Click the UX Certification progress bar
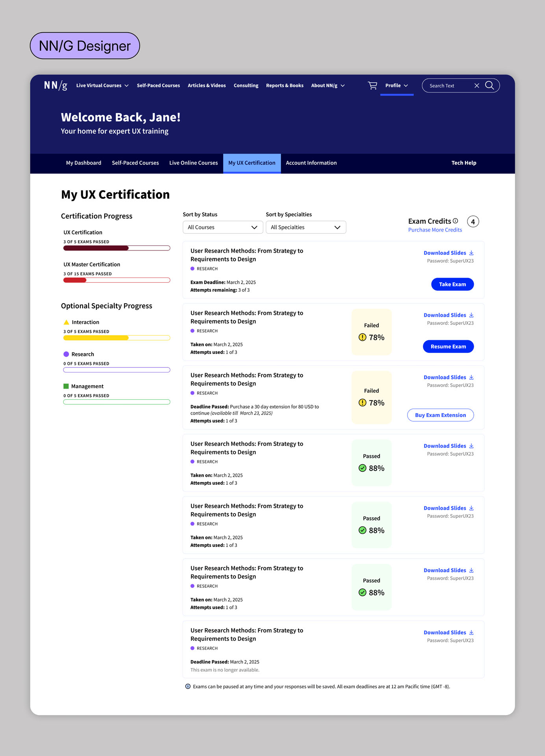 click(x=117, y=248)
